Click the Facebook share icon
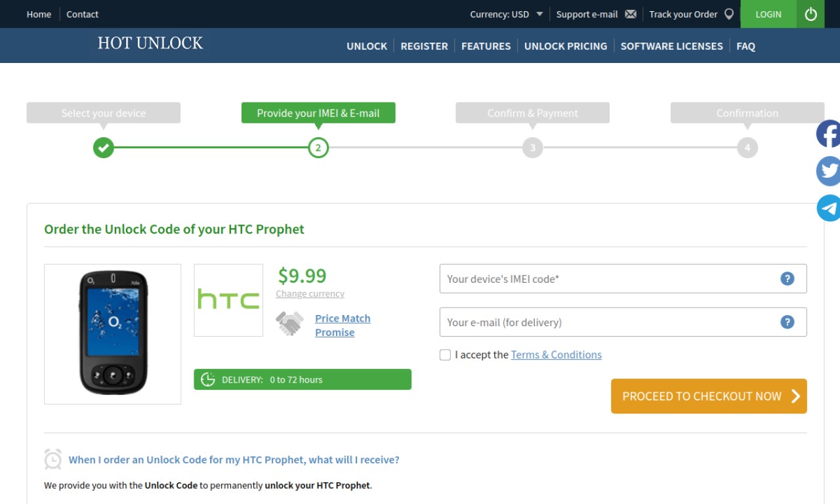Image resolution: width=840 pixels, height=504 pixels. pyautogui.click(x=828, y=134)
